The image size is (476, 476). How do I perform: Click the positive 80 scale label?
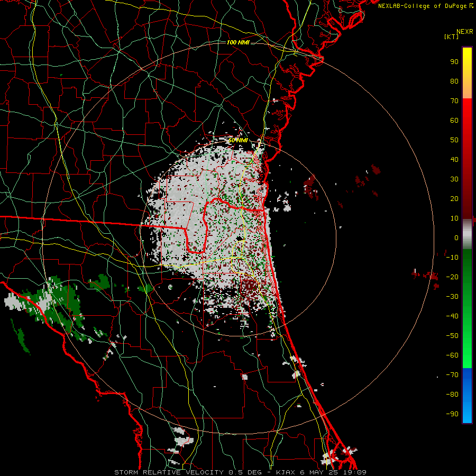coord(454,81)
